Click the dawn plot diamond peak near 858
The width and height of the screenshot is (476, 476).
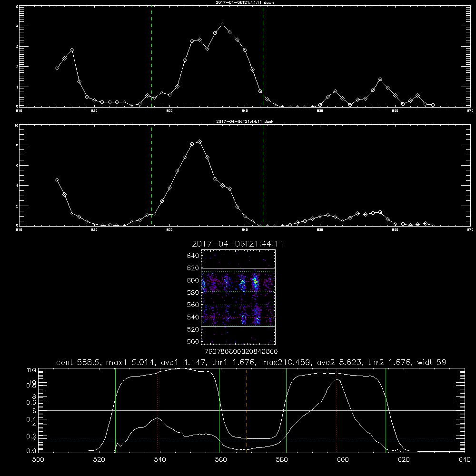(380, 79)
